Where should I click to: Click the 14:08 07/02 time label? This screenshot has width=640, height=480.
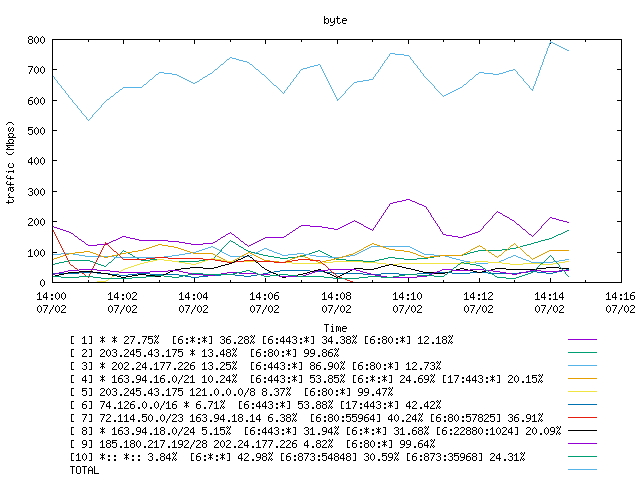(336, 302)
